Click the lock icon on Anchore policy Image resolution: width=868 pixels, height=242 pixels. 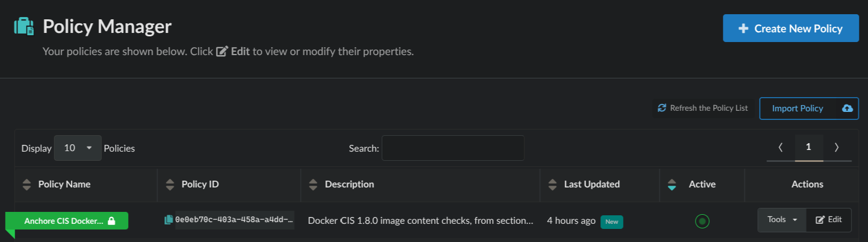click(112, 221)
